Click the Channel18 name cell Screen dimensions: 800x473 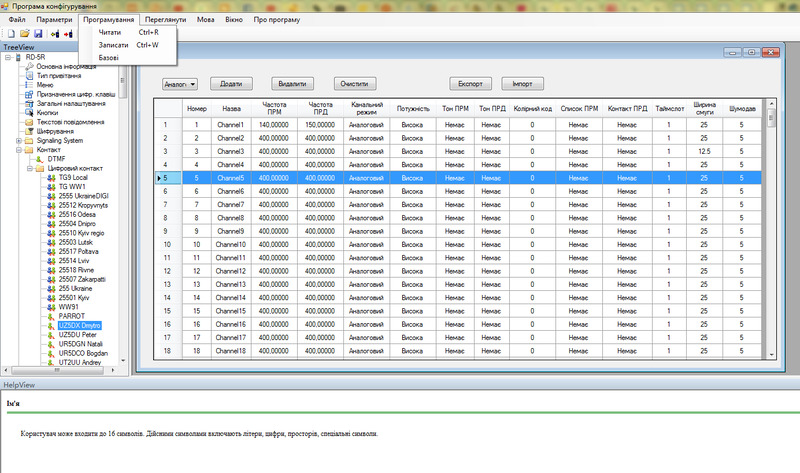[231, 351]
